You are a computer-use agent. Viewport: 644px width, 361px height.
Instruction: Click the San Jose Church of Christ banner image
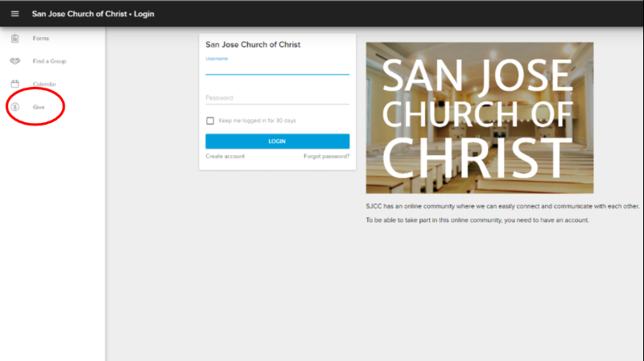click(x=480, y=117)
